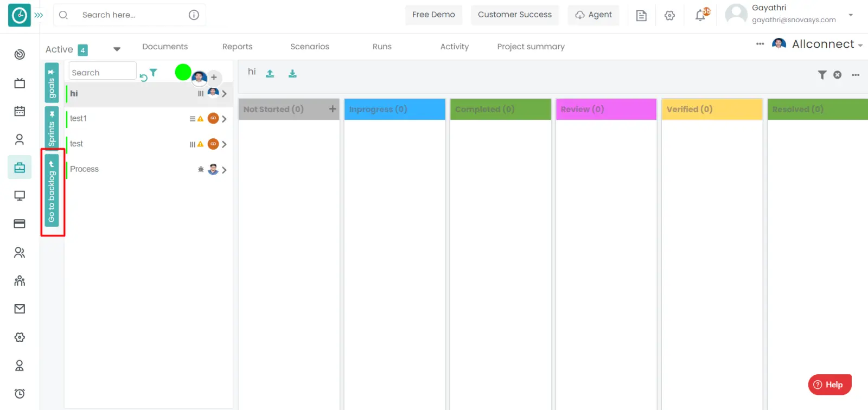Click the board filter funnel icon
The height and width of the screenshot is (410, 868).
[822, 75]
